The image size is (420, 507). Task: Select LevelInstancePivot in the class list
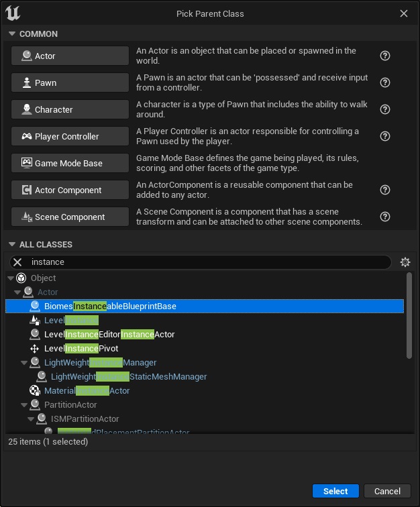[81, 349]
